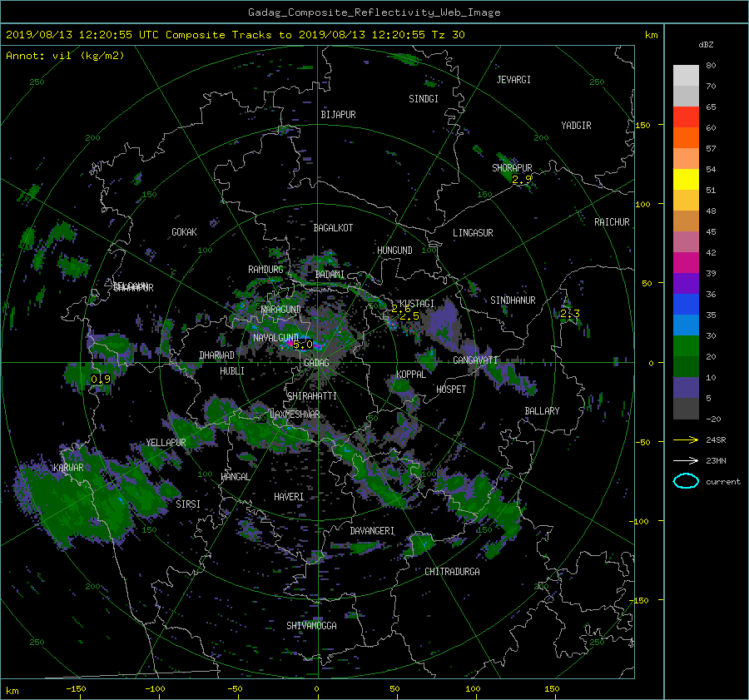Select the NARAGUND city label
Image resolution: width=749 pixels, height=700 pixels.
pyautogui.click(x=281, y=310)
